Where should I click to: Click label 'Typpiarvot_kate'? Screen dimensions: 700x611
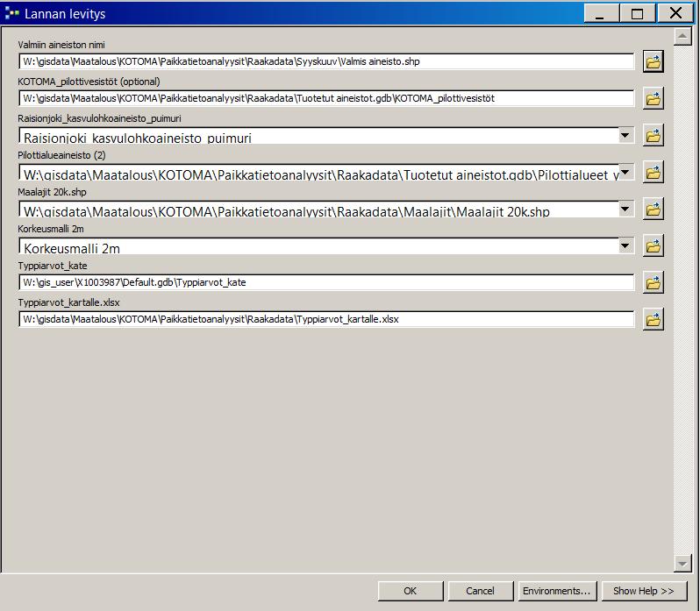pos(53,266)
